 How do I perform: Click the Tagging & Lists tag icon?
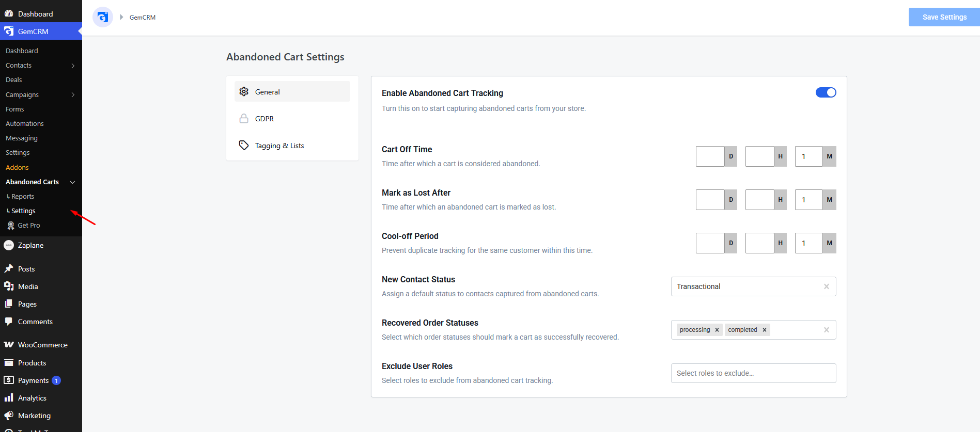[x=244, y=145]
